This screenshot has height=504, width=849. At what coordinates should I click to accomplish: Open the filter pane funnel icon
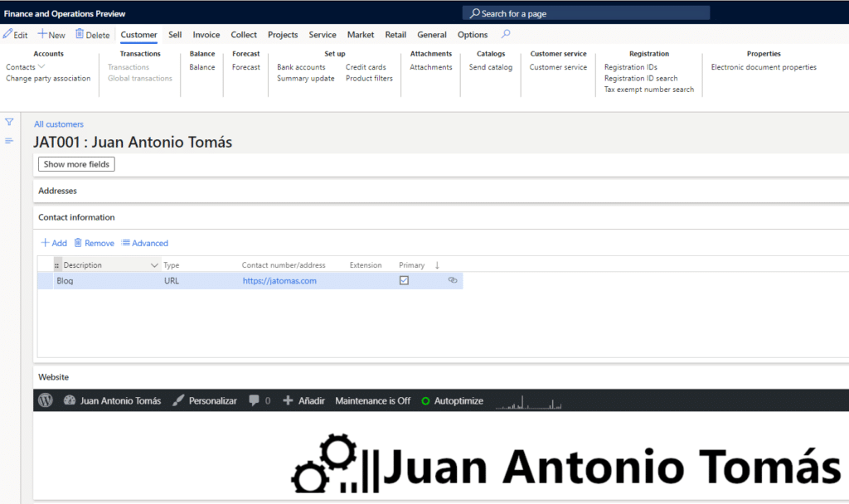point(9,122)
